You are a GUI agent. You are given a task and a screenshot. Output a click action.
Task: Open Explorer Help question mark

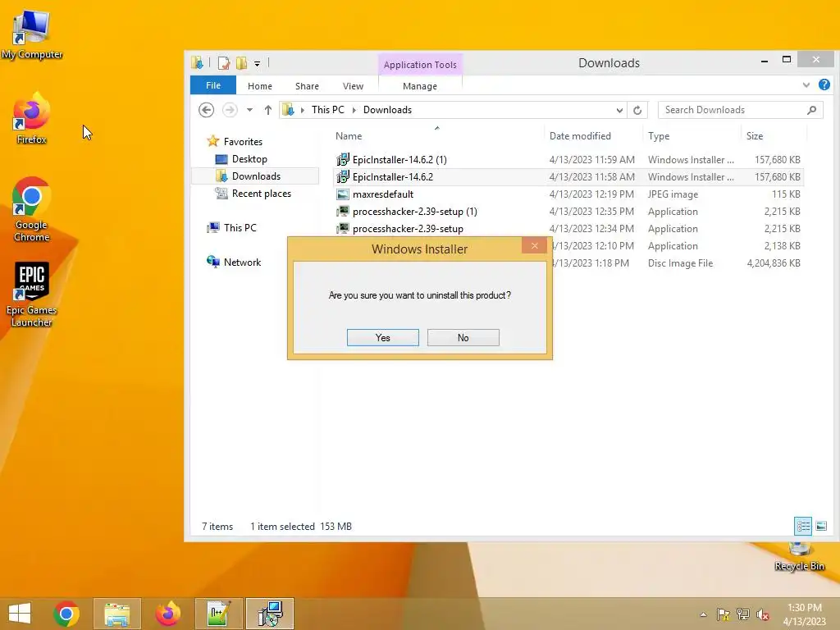(824, 84)
